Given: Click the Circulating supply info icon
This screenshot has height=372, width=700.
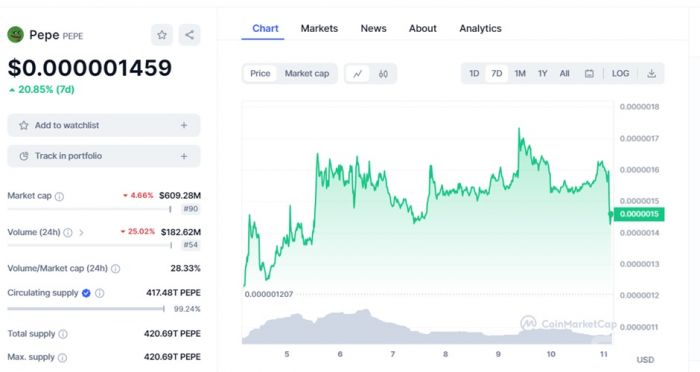Looking at the screenshot, I should [x=100, y=293].
